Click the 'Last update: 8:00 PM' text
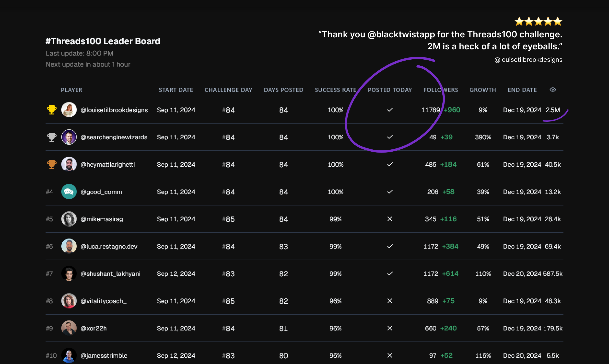Image resolution: width=609 pixels, height=364 pixels. click(x=80, y=53)
